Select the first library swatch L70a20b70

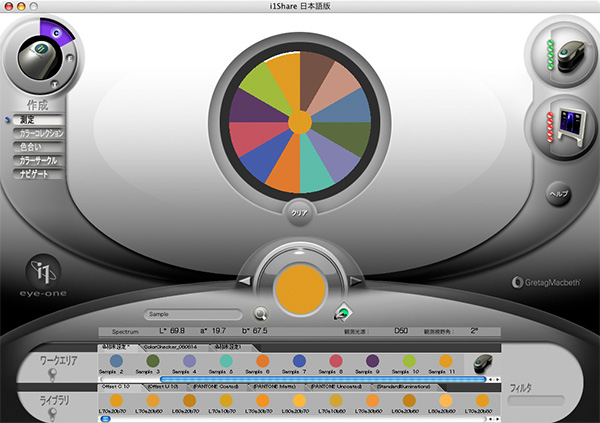116,401
